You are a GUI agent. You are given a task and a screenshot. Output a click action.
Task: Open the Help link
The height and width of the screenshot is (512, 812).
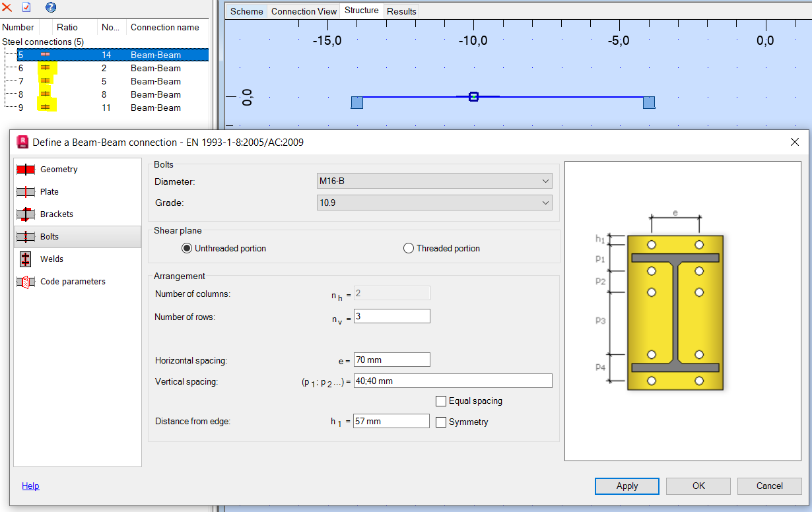pyautogui.click(x=30, y=486)
